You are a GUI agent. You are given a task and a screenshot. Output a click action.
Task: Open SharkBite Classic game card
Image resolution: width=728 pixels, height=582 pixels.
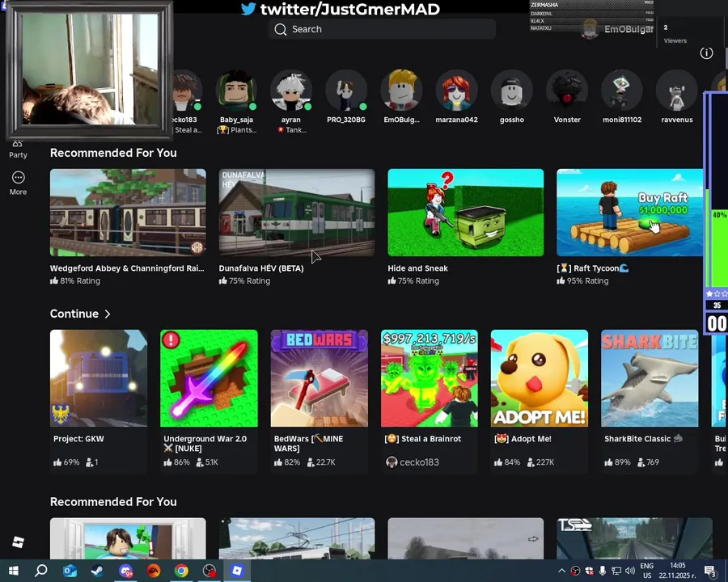click(x=650, y=402)
